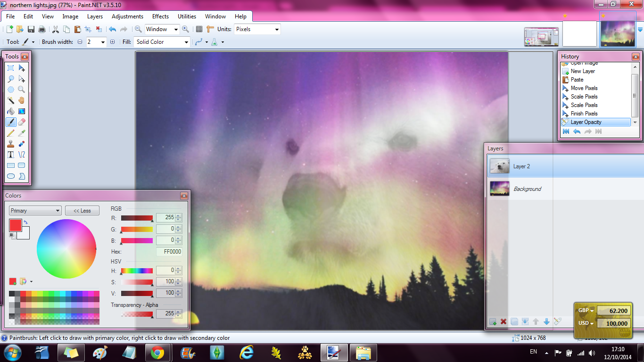Image resolution: width=644 pixels, height=362 pixels.
Task: Click the New image toolbar icon
Action: point(9,29)
